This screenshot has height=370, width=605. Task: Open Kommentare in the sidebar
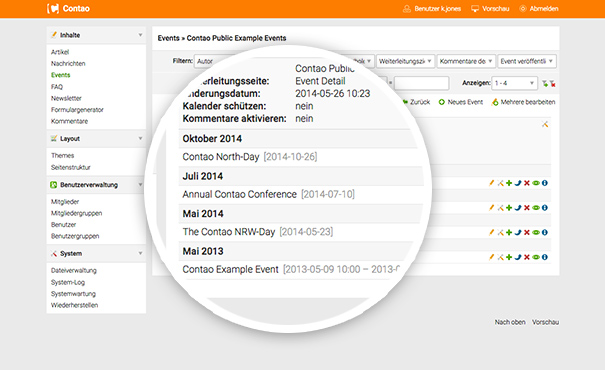pyautogui.click(x=69, y=121)
